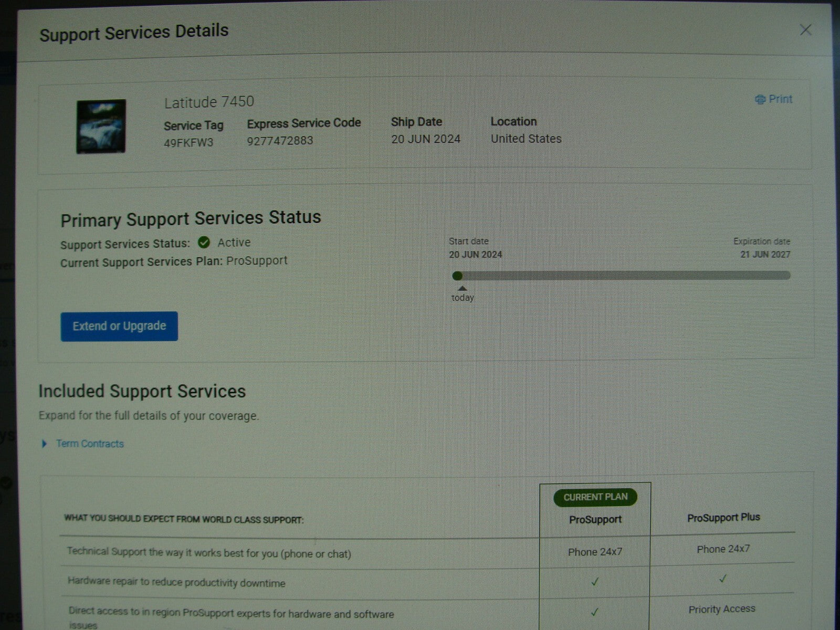Click the green Active status check icon

pos(204,242)
